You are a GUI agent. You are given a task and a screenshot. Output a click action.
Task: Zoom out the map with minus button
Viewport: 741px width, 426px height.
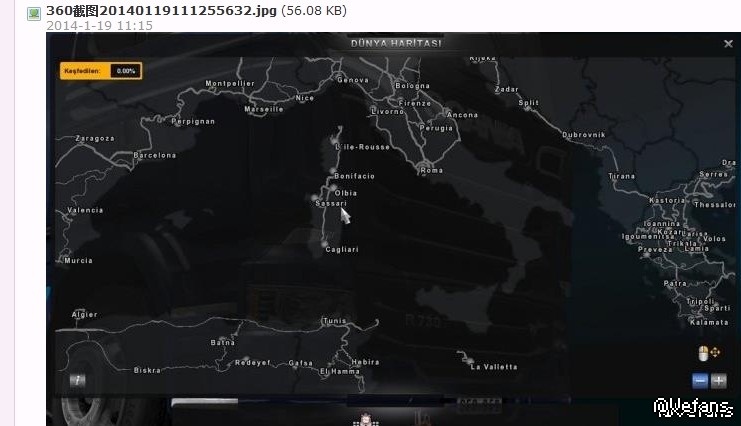pyautogui.click(x=700, y=381)
